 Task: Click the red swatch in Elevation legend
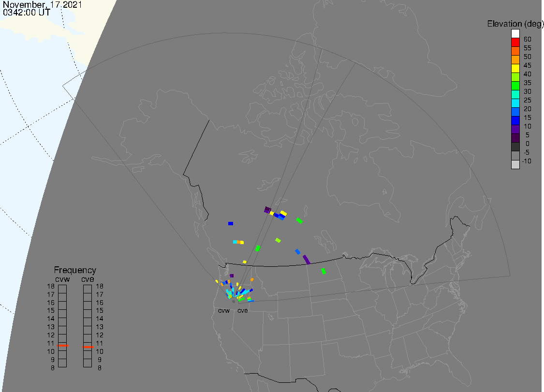[515, 43]
